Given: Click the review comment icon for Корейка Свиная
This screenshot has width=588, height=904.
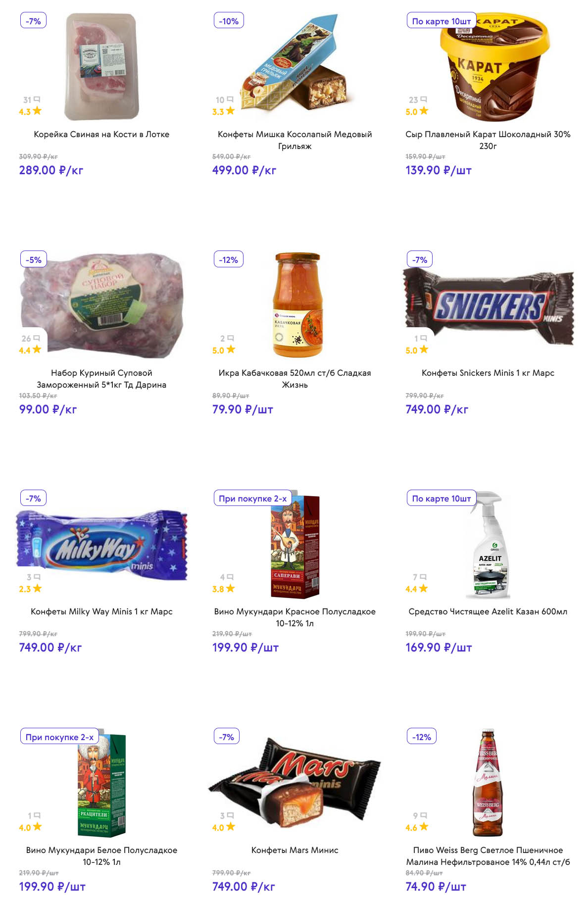Looking at the screenshot, I should (x=37, y=100).
